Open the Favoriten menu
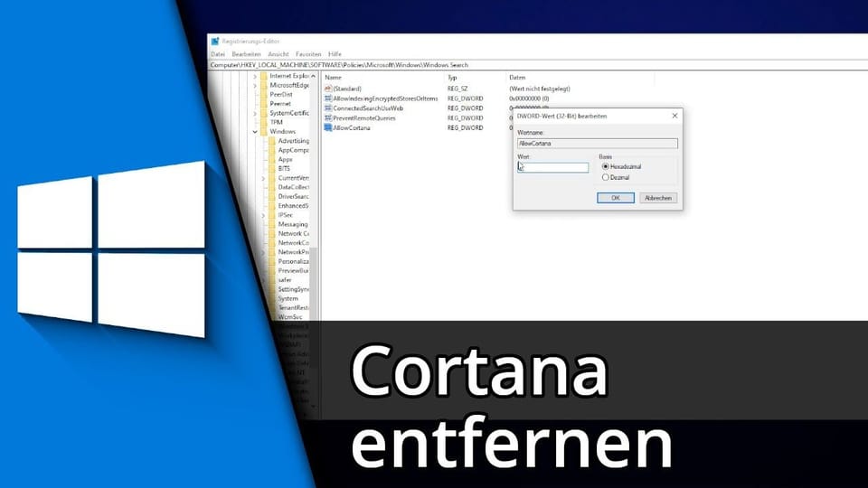 click(x=308, y=54)
